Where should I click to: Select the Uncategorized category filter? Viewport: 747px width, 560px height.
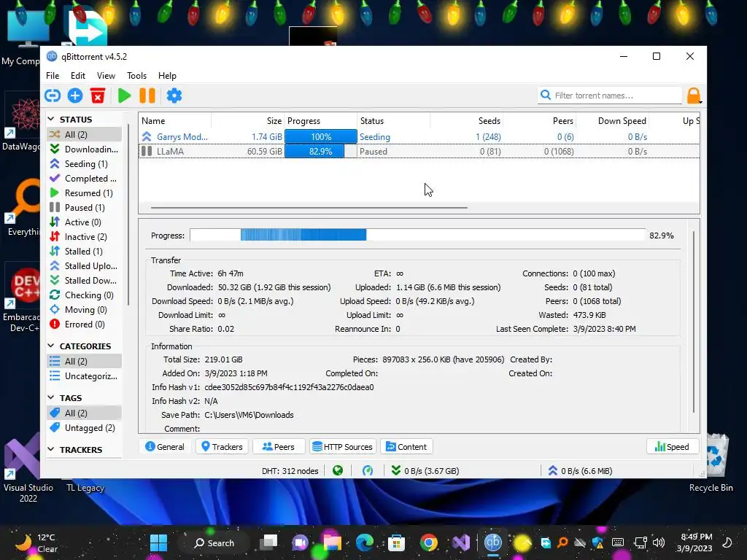[x=85, y=376]
